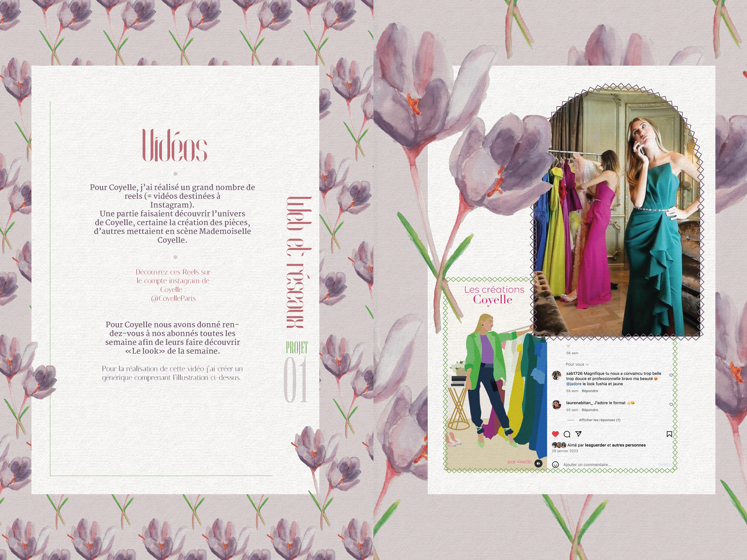The width and height of the screenshot is (747, 560).
Task: Share the post via paper plane icon
Action: (578, 434)
